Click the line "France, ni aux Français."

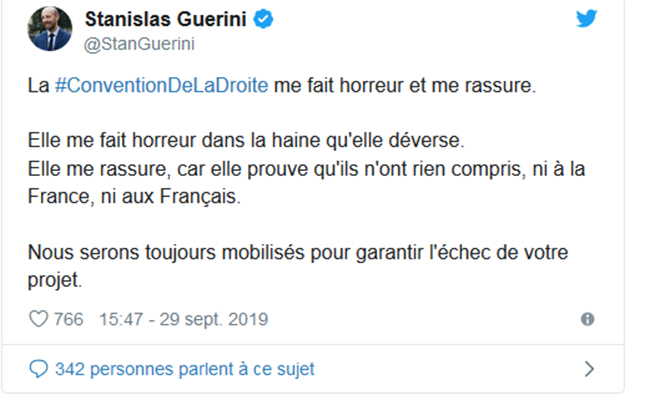[135, 196]
